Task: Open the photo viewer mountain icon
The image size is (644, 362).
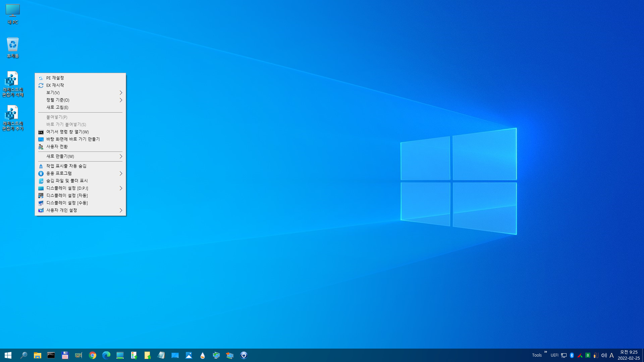Action: point(189,355)
